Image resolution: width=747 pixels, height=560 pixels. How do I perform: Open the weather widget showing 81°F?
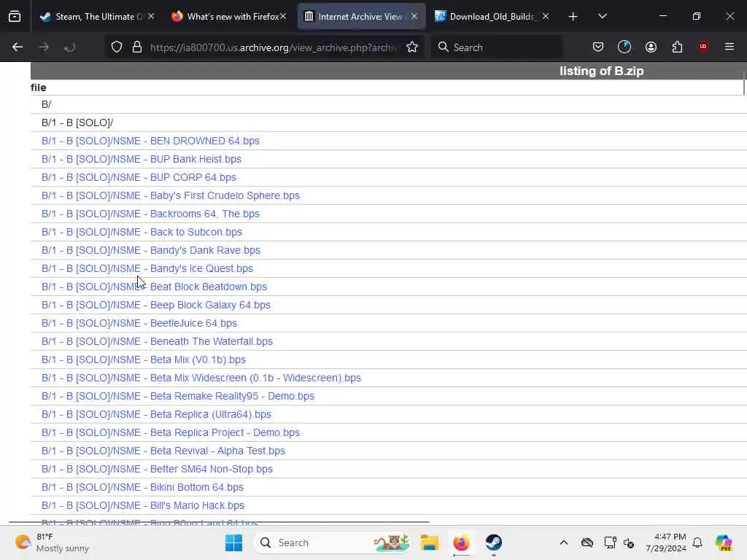pyautogui.click(x=52, y=542)
